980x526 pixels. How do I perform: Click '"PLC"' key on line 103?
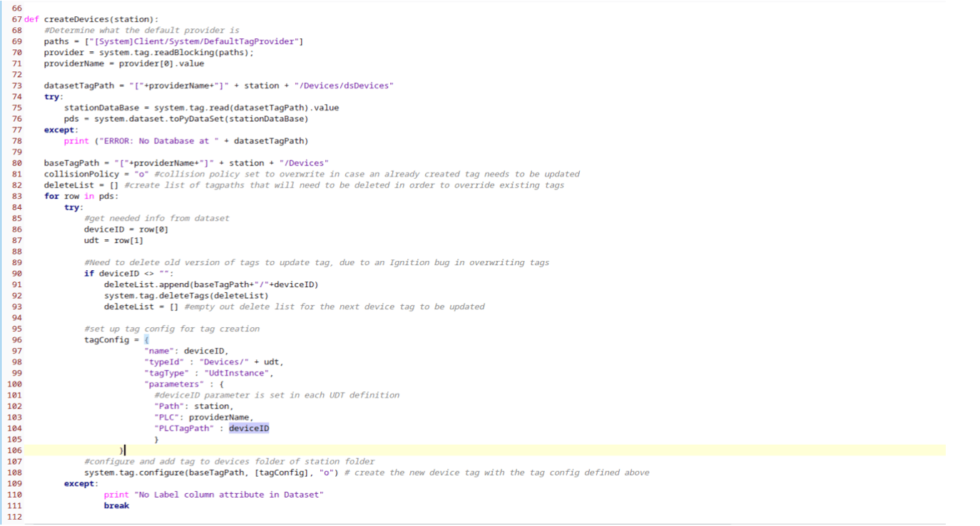coord(167,417)
